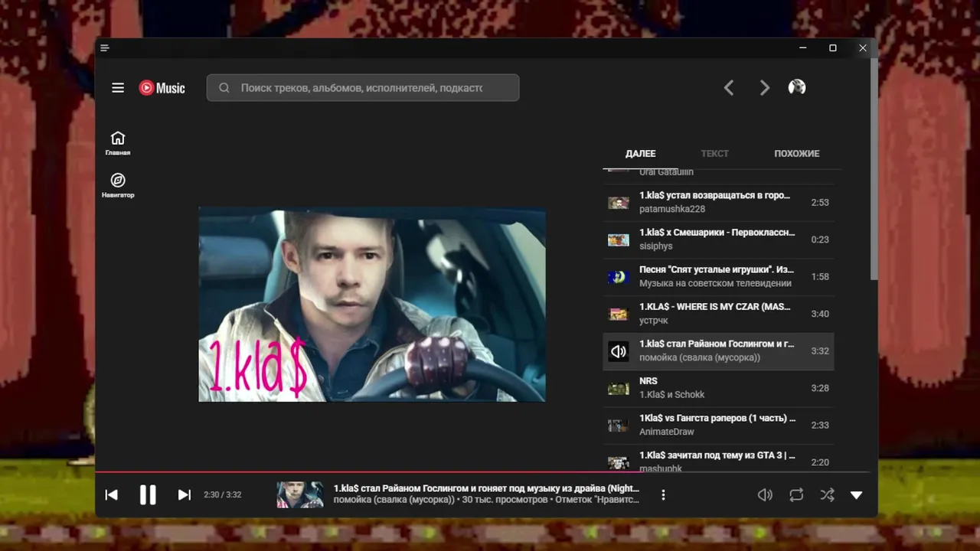The width and height of the screenshot is (980, 551).
Task: Open the app window menu icon in title bar
Action: pos(105,47)
